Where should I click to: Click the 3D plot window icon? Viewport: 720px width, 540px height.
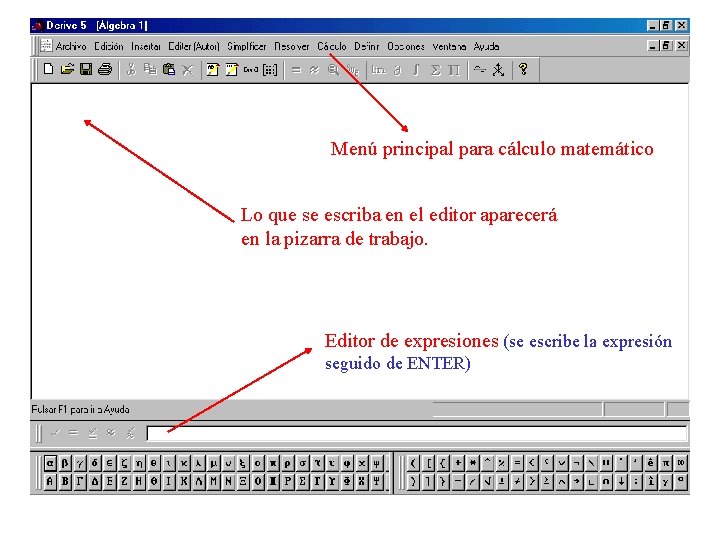(x=498, y=70)
